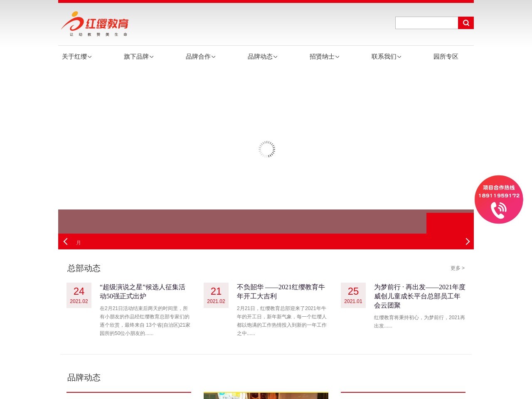Click the red search magnifier button
532x399 pixels.
coord(465,23)
